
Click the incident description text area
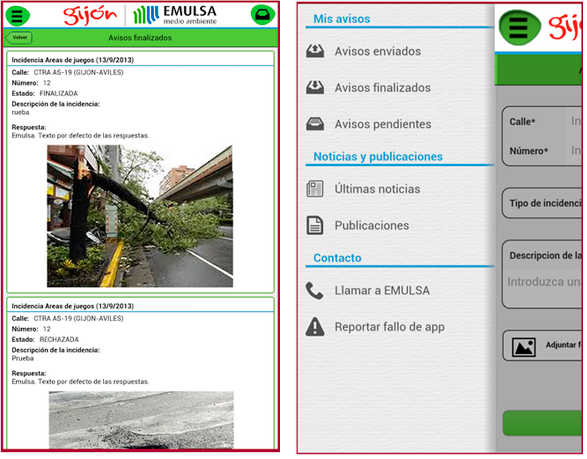[x=542, y=288]
